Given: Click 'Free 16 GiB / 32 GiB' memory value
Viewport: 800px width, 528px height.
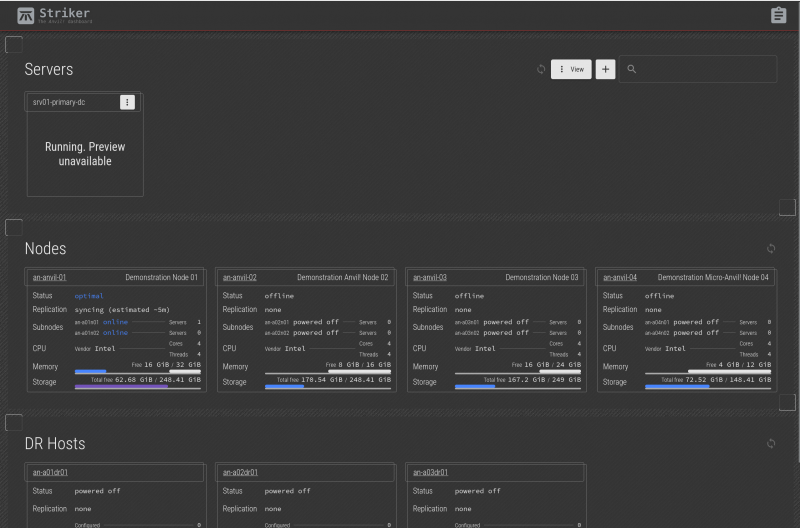Looking at the screenshot, I should coord(166,365).
